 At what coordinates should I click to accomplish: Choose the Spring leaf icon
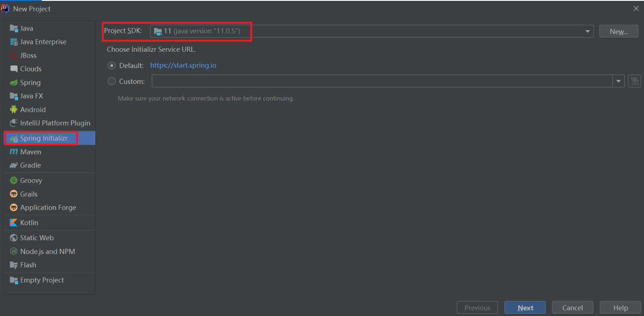tap(14, 83)
